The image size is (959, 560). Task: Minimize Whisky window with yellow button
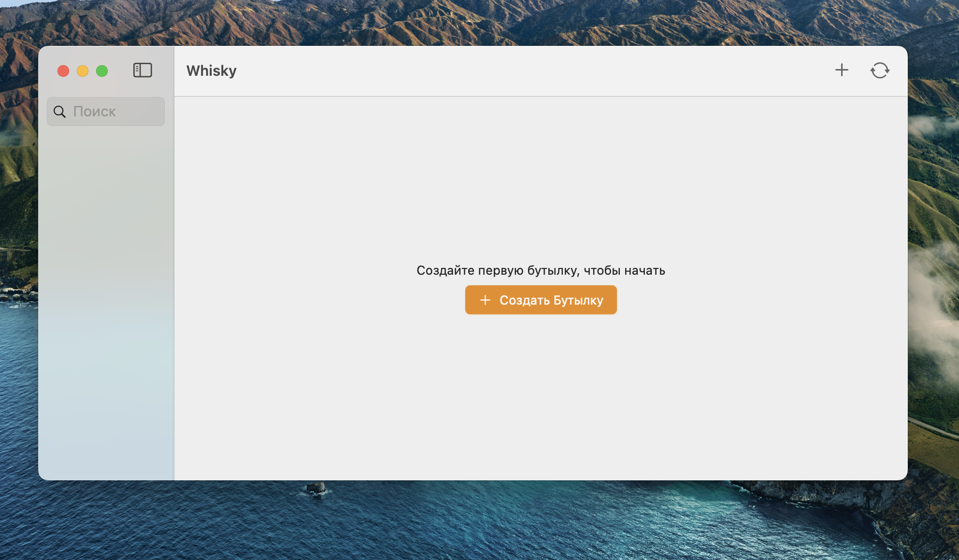[83, 71]
